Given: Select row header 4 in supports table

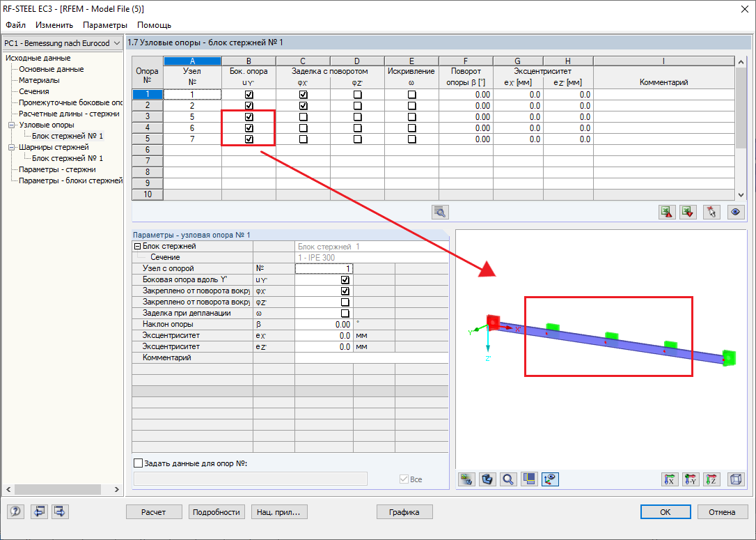Looking at the screenshot, I should tap(148, 128).
